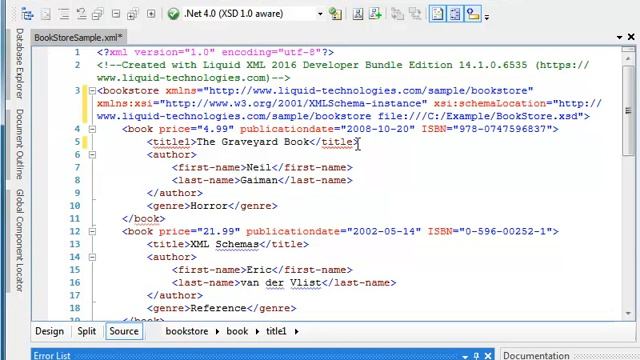Image resolution: width=640 pixels, height=360 pixels.
Task: Click the "van der Vlist" last-name value
Action: (x=281, y=283)
